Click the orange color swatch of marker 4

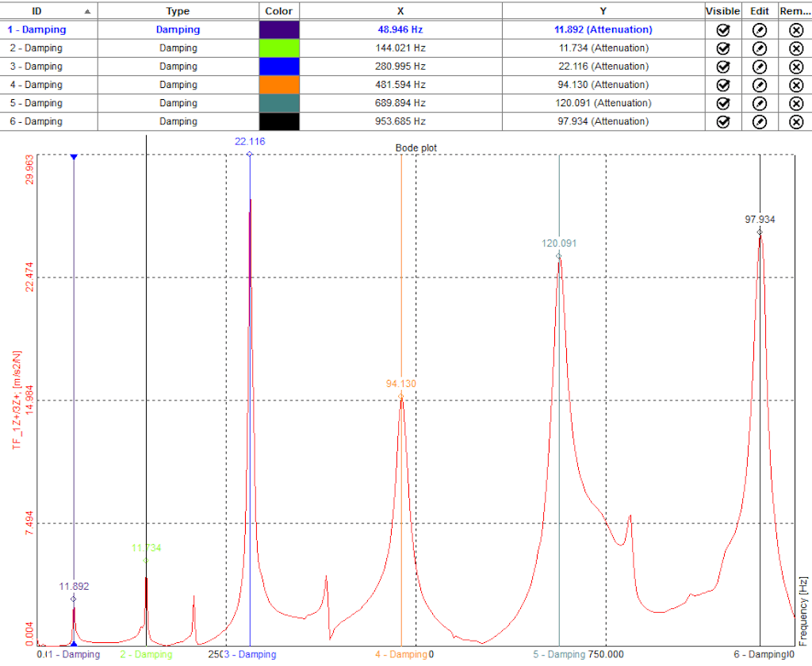pyautogui.click(x=279, y=84)
